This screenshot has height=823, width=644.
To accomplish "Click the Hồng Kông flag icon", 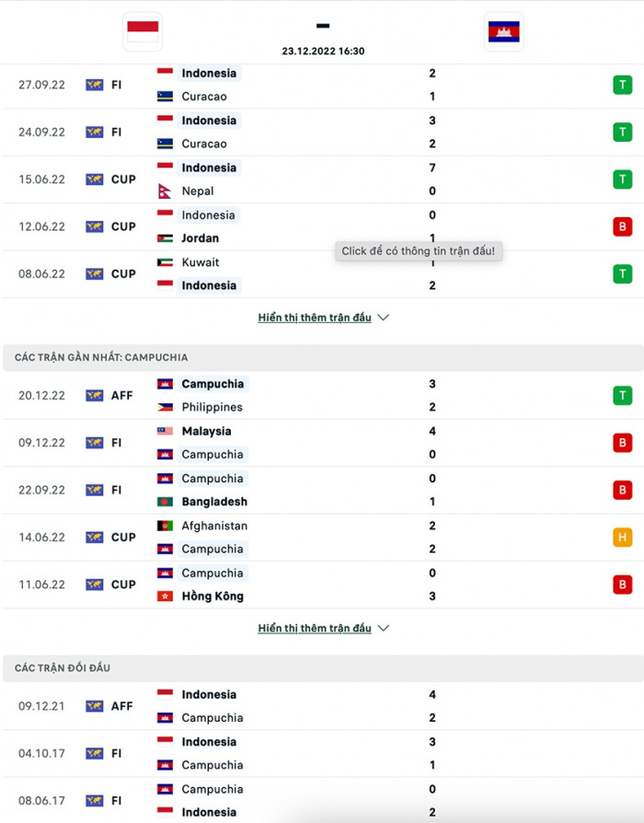I will click(x=166, y=596).
